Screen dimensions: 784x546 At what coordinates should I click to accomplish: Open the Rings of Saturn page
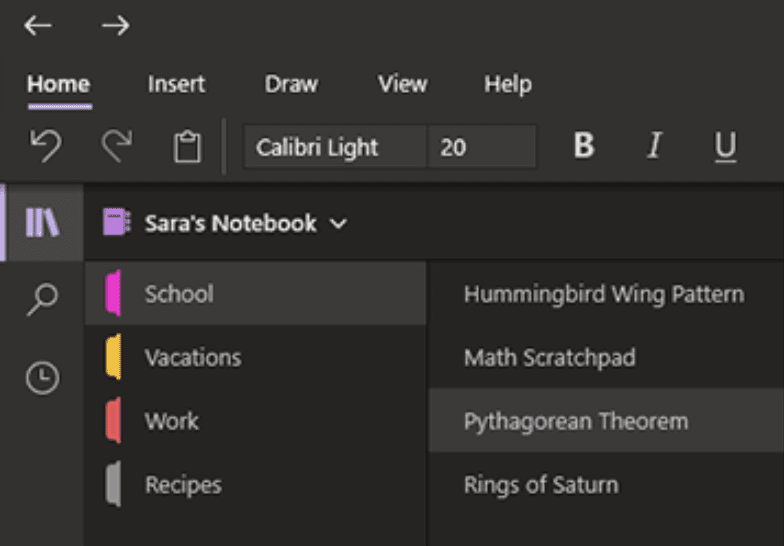pyautogui.click(x=606, y=484)
